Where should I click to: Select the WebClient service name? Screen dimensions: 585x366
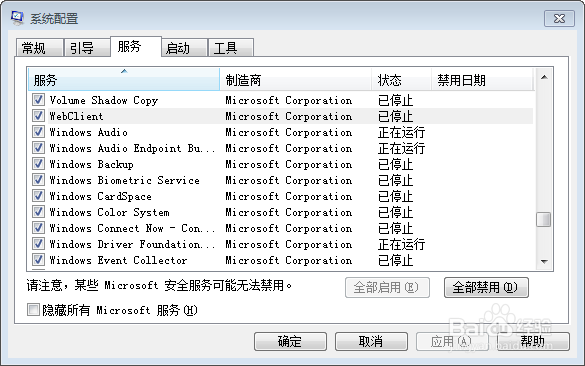(x=76, y=116)
